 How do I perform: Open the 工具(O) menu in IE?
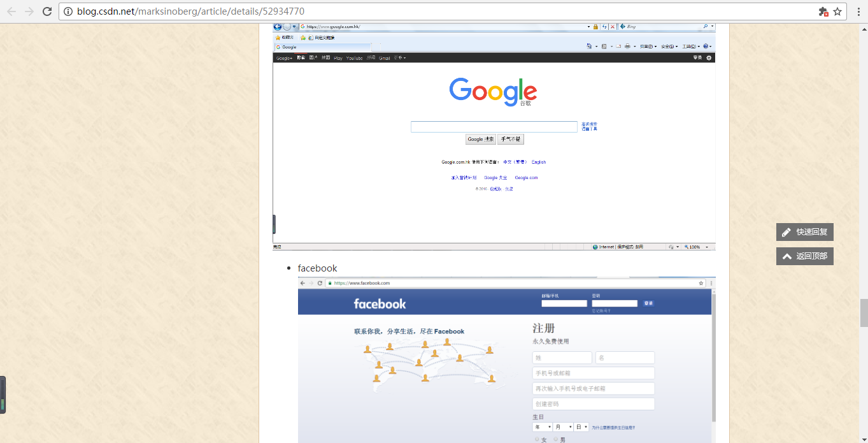[x=691, y=47]
